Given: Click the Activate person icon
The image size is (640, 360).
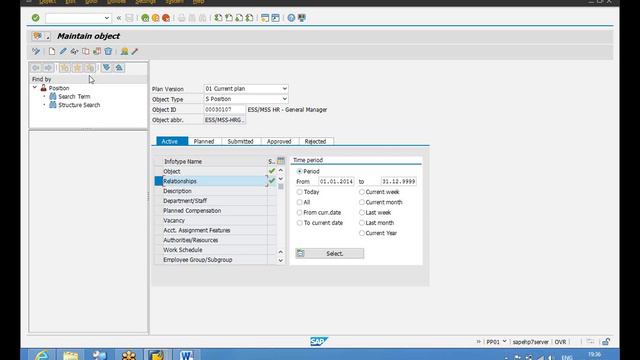Looking at the screenshot, I should pyautogui.click(x=124, y=51).
